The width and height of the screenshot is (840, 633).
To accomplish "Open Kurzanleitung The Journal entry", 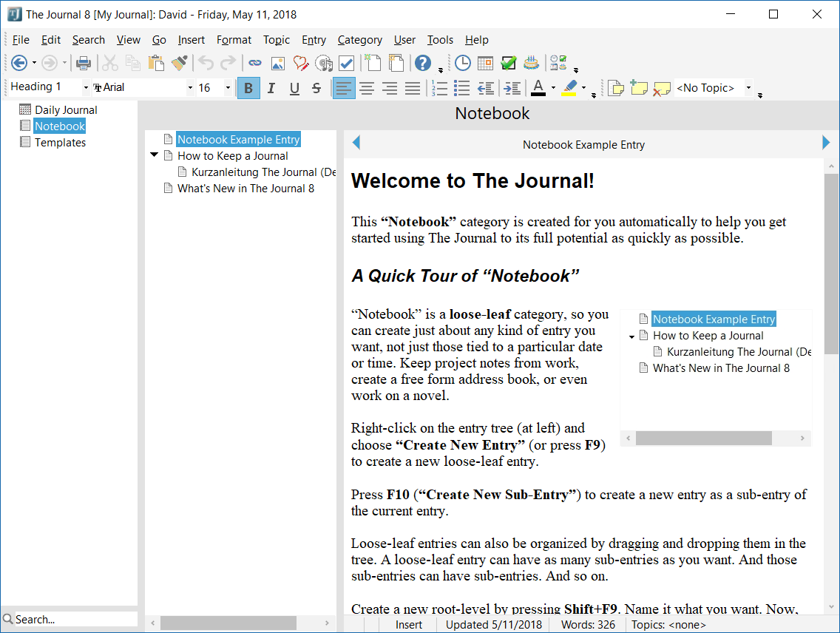I will (263, 172).
